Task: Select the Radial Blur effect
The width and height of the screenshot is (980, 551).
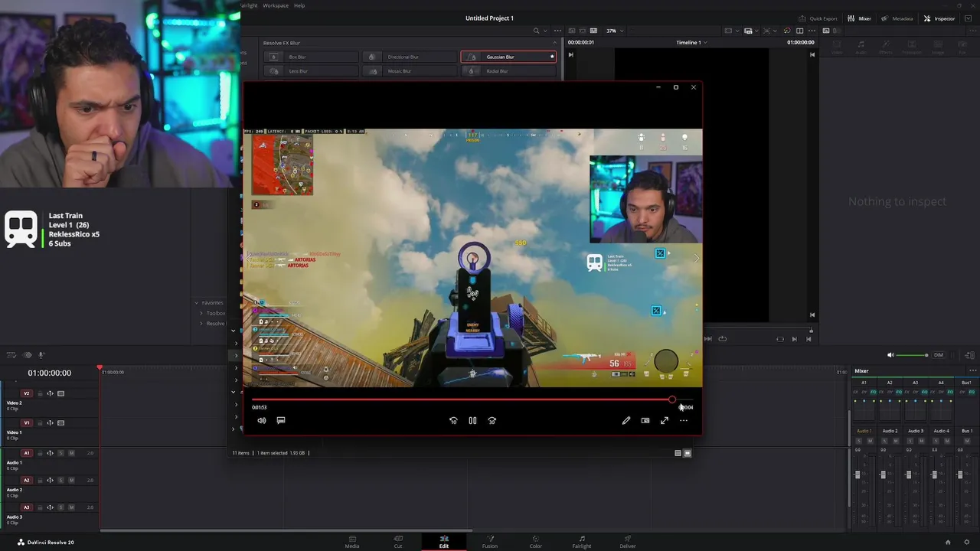Action: tap(508, 71)
